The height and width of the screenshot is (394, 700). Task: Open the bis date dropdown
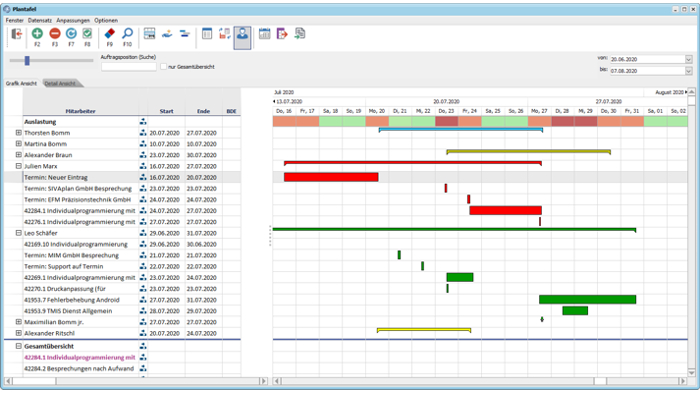[688, 71]
